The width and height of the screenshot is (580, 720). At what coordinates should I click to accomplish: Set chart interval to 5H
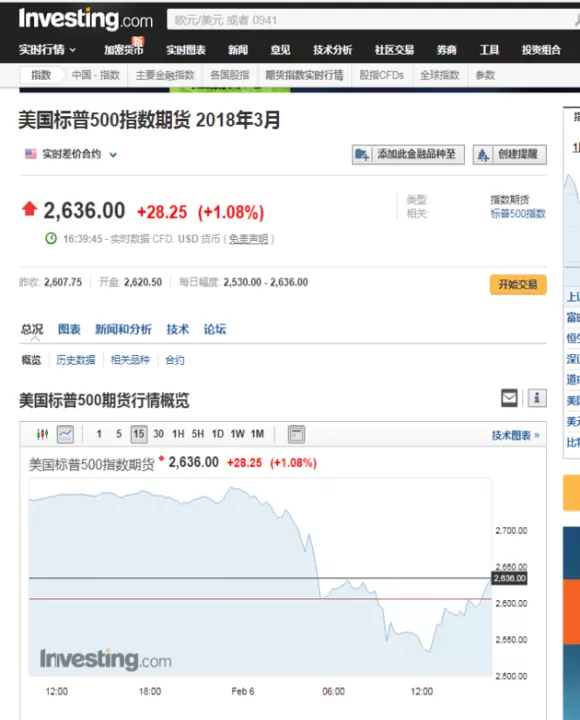pos(198,434)
